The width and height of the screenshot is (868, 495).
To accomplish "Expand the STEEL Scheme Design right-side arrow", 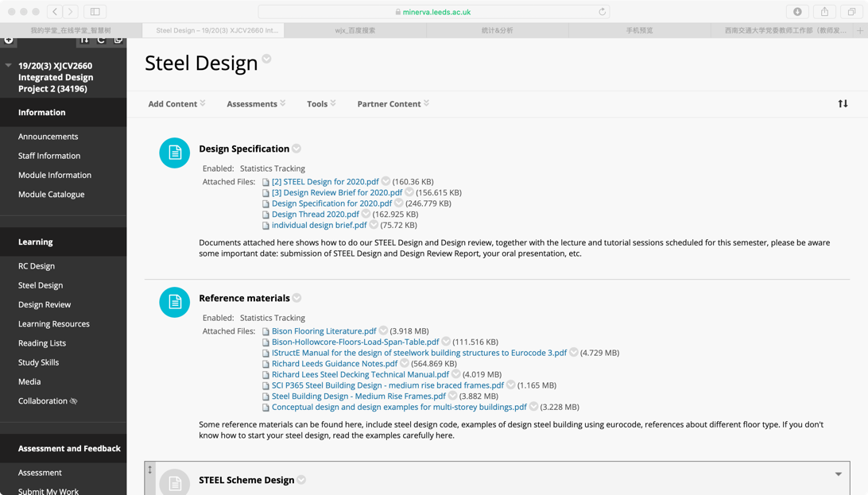I will tap(838, 474).
